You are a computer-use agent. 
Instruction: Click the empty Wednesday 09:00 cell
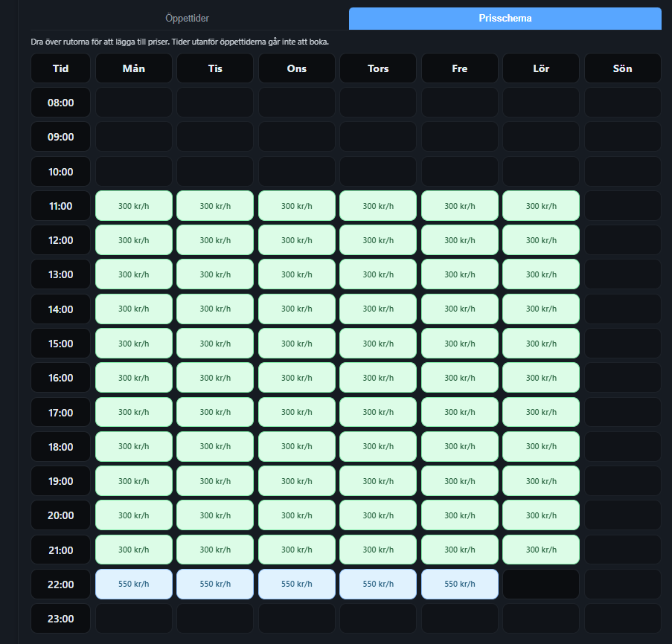pos(297,137)
